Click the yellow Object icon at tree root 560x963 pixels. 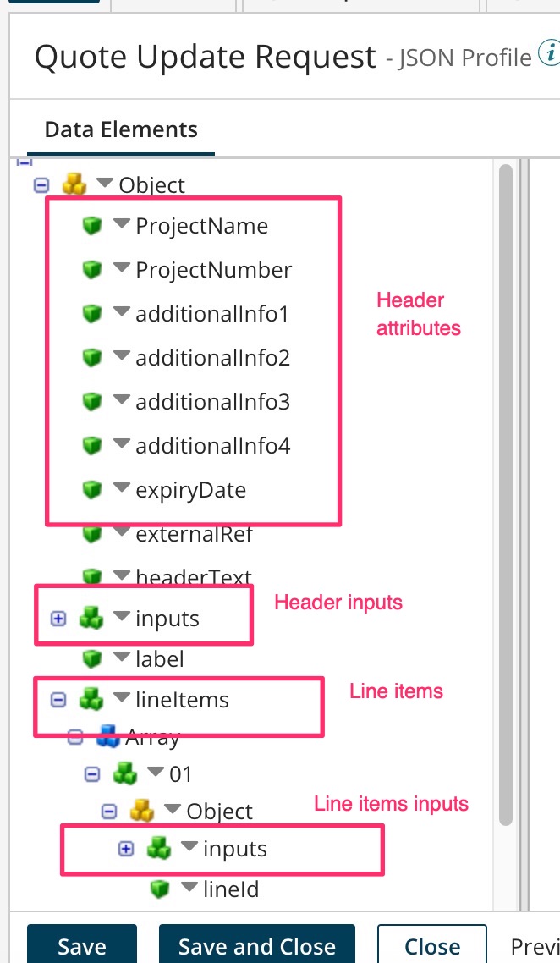pos(74,184)
